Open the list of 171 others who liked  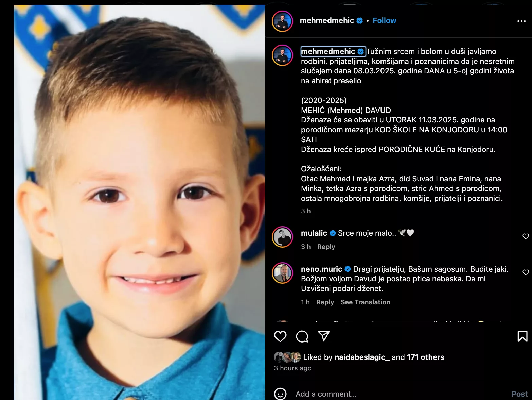coord(425,357)
